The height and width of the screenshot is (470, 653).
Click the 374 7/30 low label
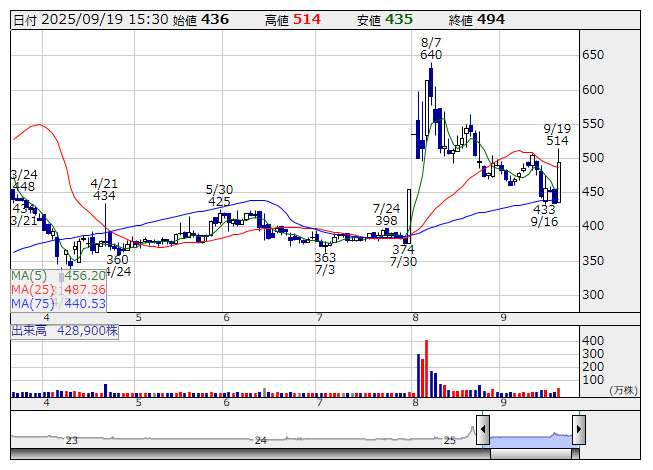403,256
